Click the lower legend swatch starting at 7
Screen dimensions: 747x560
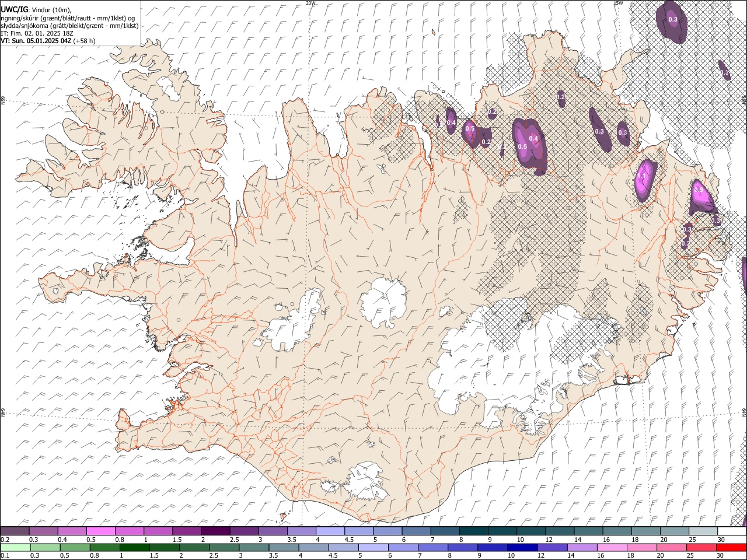[433, 547]
